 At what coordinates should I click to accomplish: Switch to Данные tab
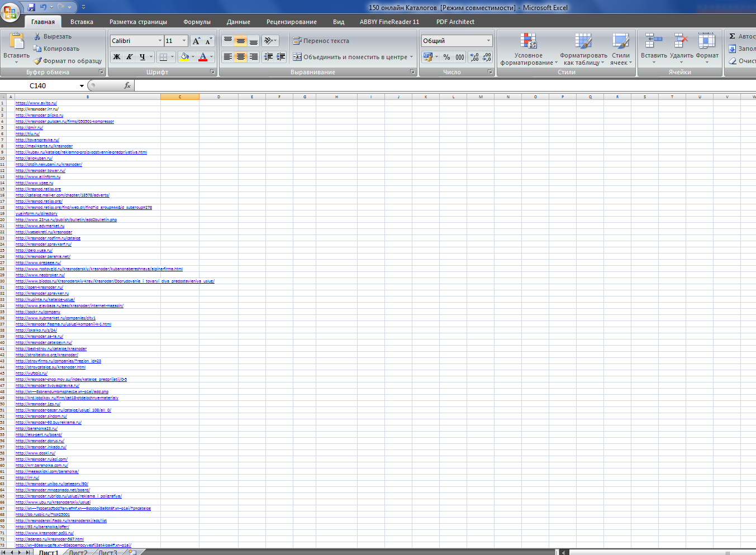click(239, 22)
